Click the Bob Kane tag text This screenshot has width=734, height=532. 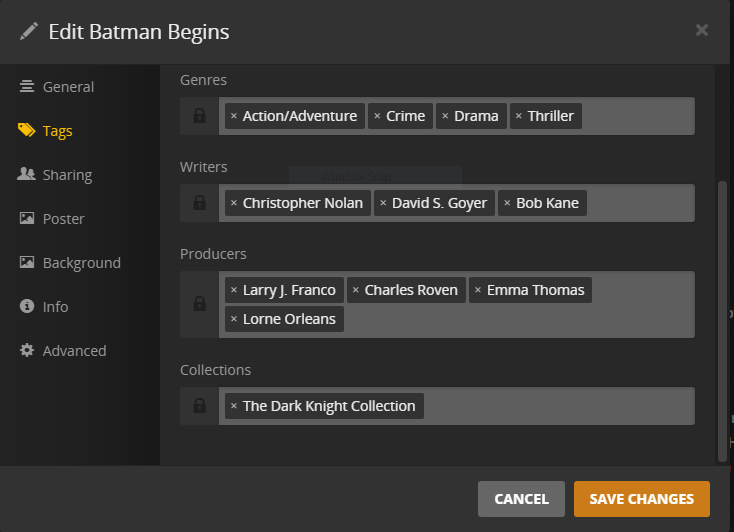(547, 203)
